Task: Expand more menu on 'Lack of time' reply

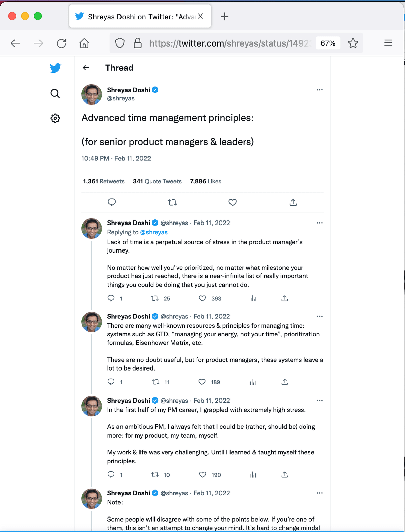Action: point(319,223)
